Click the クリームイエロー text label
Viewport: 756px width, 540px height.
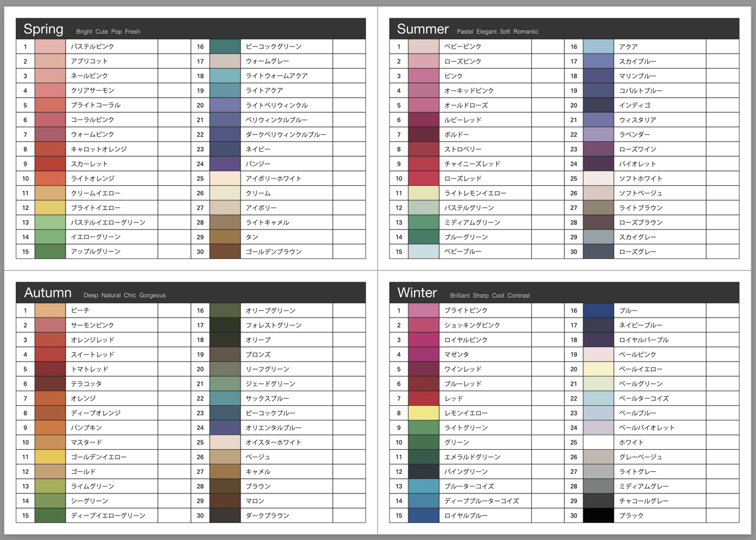point(94,193)
